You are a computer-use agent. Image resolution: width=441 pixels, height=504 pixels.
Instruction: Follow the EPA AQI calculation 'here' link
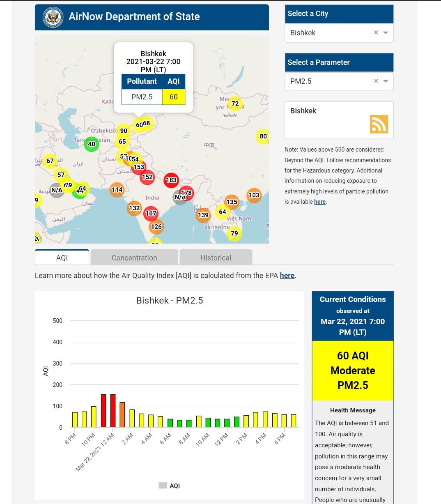pyautogui.click(x=287, y=276)
